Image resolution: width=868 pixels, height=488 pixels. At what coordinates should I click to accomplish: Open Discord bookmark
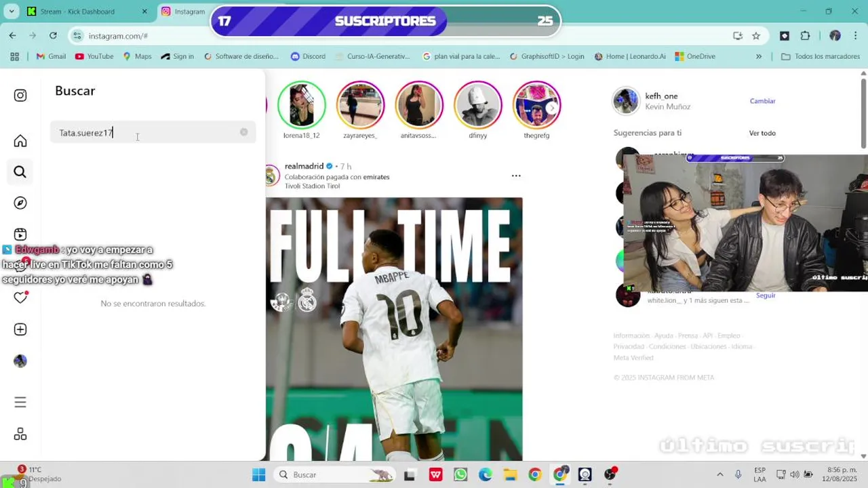(308, 56)
